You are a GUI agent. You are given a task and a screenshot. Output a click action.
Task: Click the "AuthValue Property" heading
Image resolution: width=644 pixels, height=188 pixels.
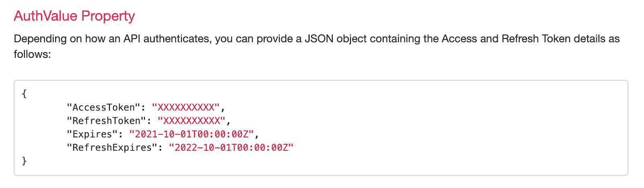(x=74, y=16)
